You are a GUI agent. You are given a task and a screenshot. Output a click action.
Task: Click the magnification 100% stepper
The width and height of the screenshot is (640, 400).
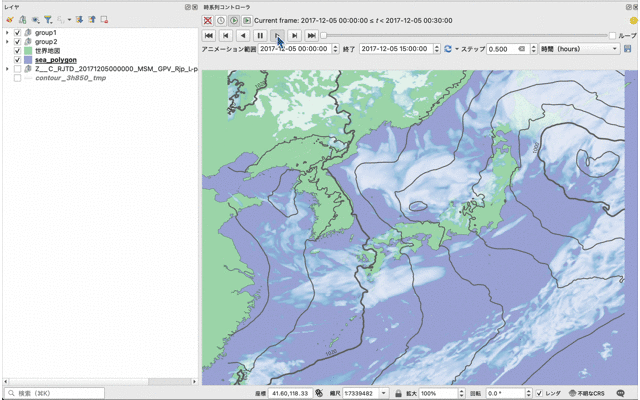(x=462, y=393)
